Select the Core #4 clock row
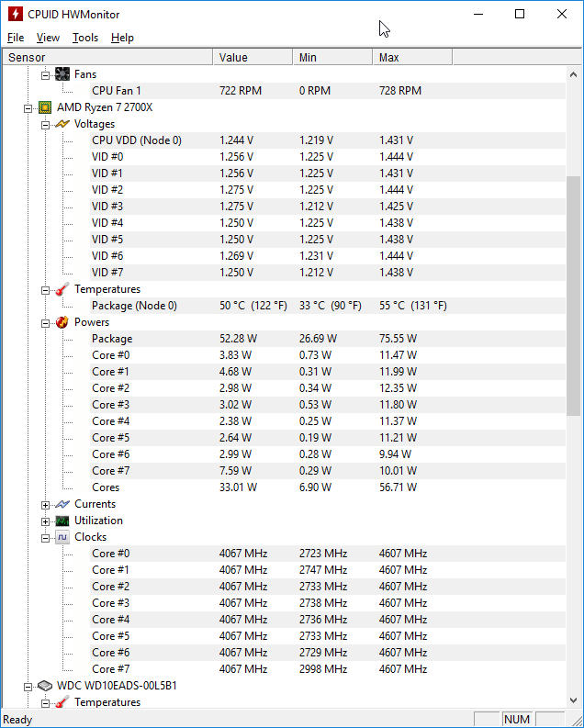This screenshot has width=584, height=728. [x=328, y=620]
